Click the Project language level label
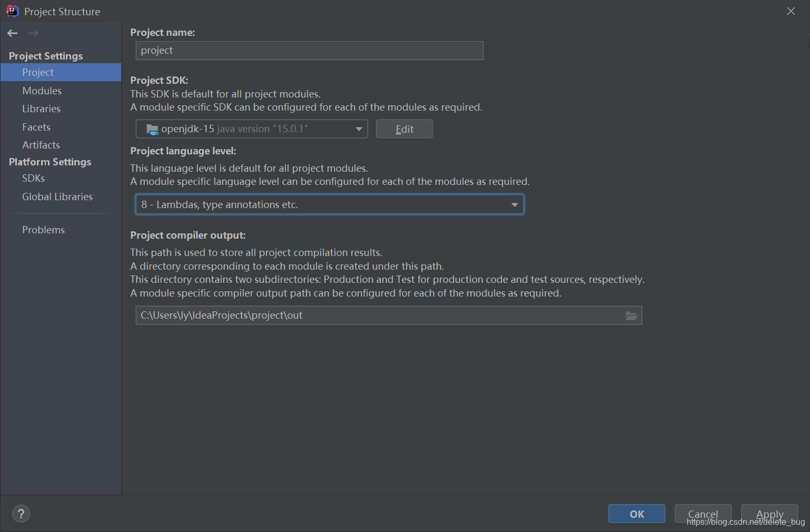Viewport: 810px width, 532px height. pyautogui.click(x=183, y=151)
